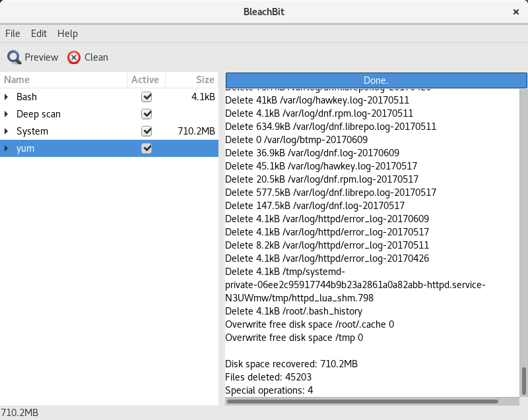Click the Preview button label
The height and width of the screenshot is (420, 528).
coord(42,57)
